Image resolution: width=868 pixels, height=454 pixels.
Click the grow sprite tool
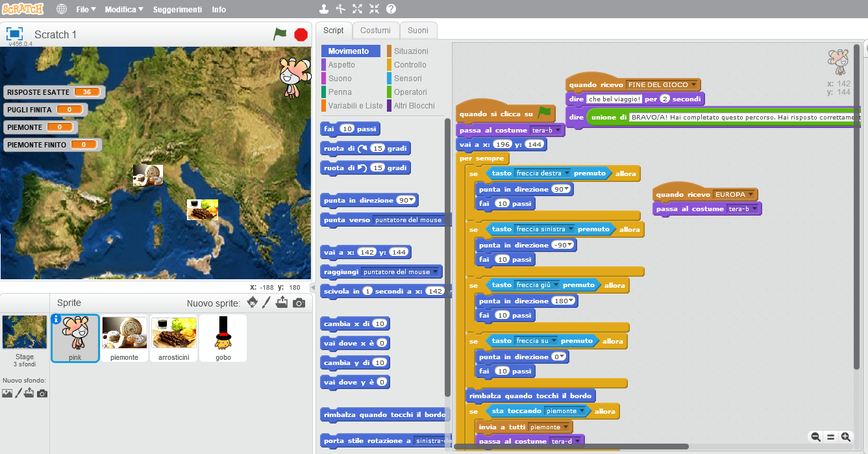(357, 9)
